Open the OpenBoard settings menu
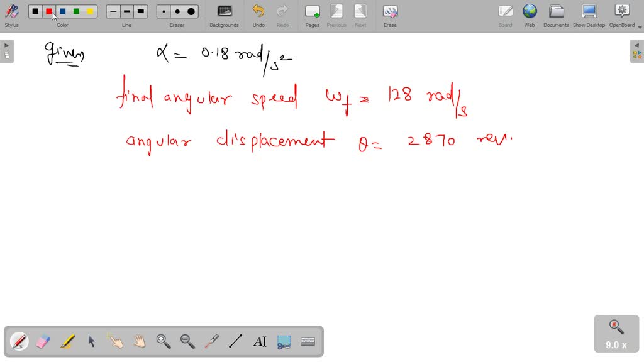 621,15
